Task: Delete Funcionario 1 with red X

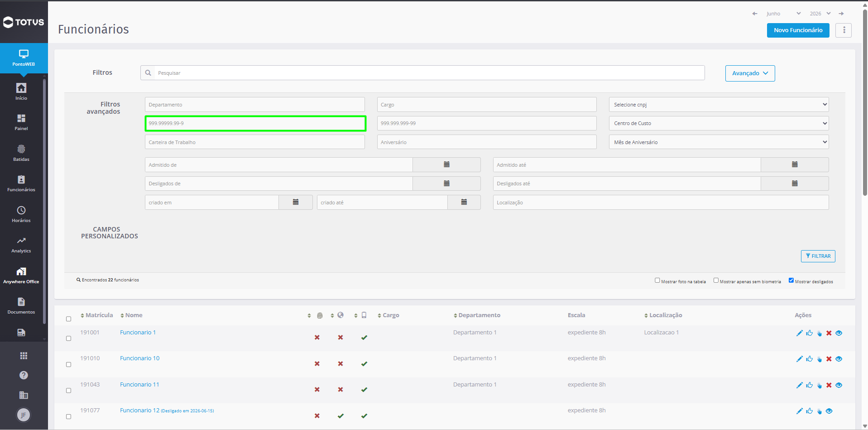Action: click(829, 333)
